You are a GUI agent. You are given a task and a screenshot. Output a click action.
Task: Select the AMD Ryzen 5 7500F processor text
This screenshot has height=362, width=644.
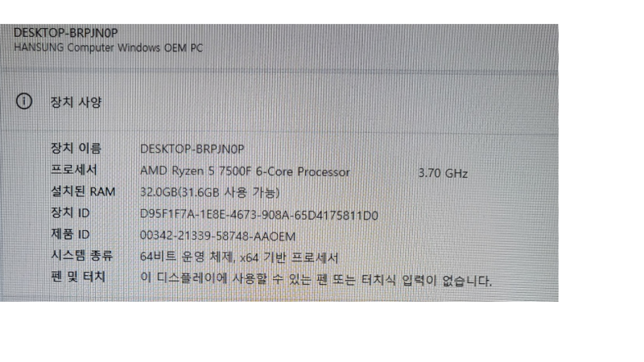point(246,171)
